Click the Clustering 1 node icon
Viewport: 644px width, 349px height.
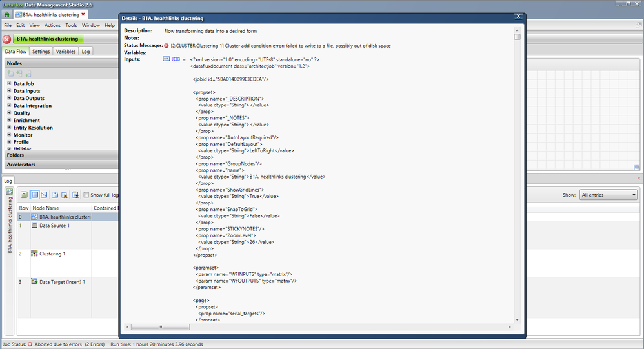click(34, 254)
